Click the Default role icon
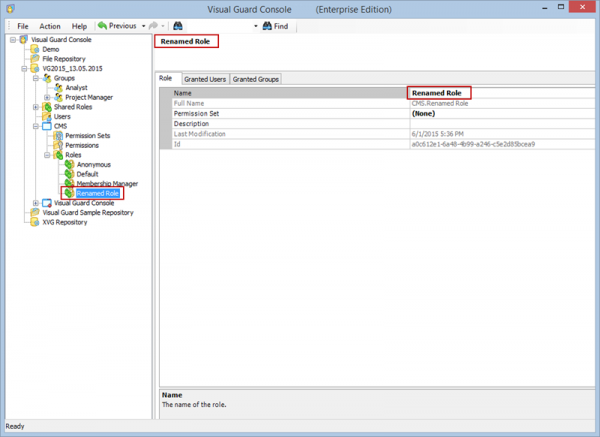The width and height of the screenshot is (600, 437). tap(69, 174)
